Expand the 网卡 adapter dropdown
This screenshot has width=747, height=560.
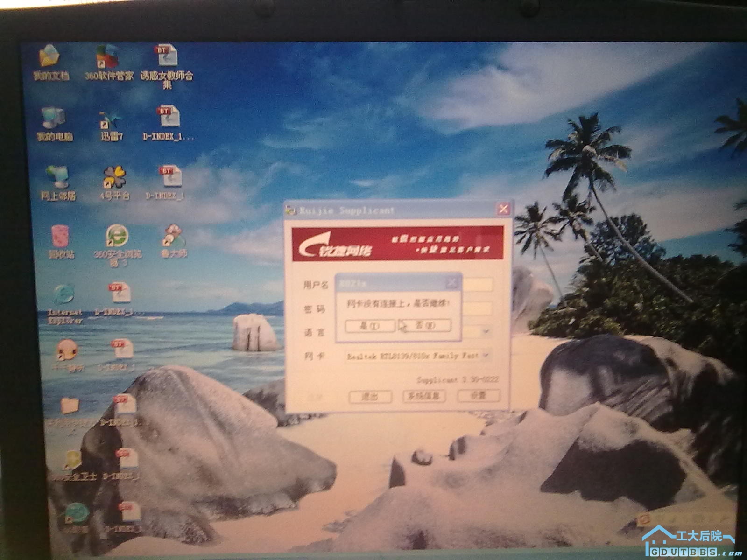tap(486, 356)
